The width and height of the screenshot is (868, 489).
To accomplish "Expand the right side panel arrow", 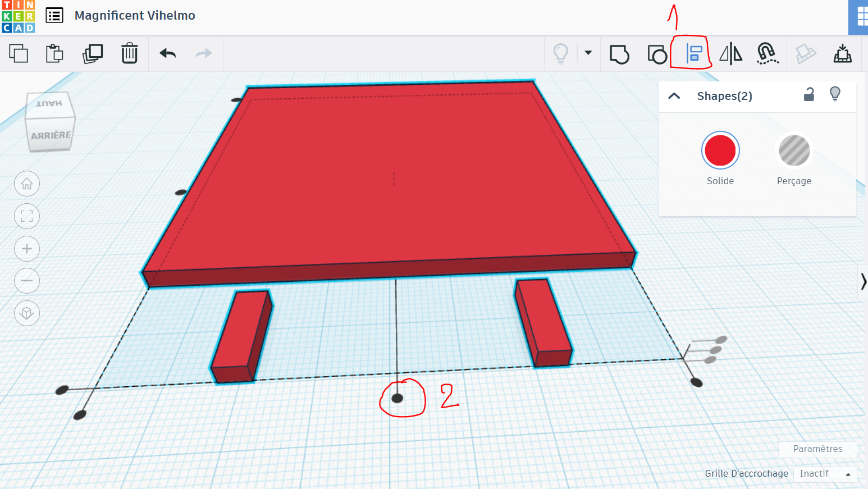I will point(863,281).
